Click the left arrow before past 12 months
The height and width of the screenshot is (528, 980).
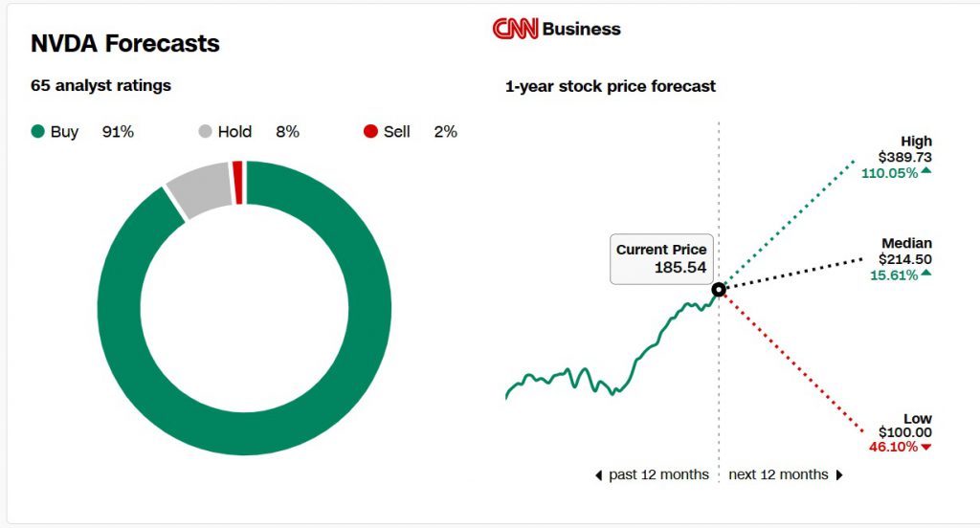[x=599, y=474]
